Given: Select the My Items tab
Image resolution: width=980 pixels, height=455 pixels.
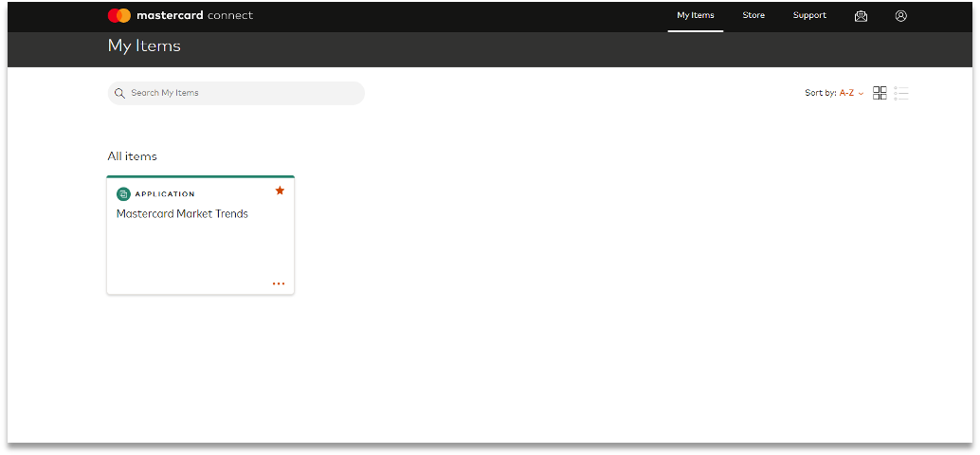Looking at the screenshot, I should click(x=695, y=15).
